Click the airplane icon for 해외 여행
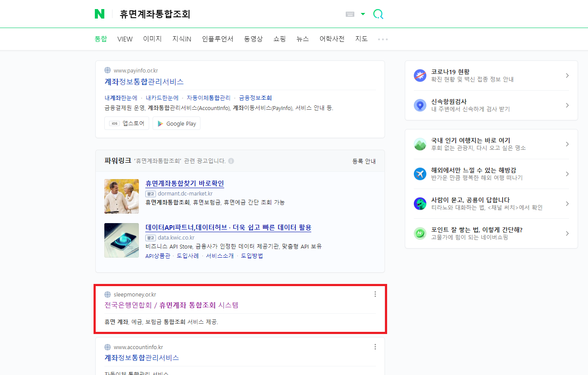Viewport: 588px width, 375px height. click(x=420, y=174)
